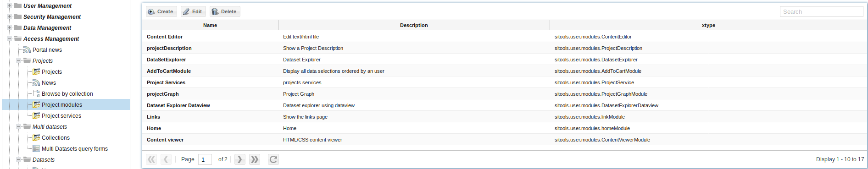
Task: Select the Dataset Explorer Dataview row
Action: [505, 105]
